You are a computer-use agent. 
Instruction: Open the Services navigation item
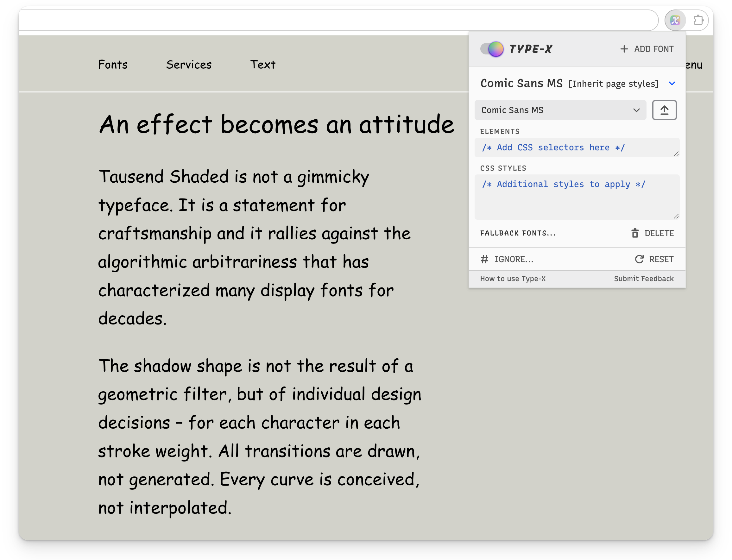point(189,64)
